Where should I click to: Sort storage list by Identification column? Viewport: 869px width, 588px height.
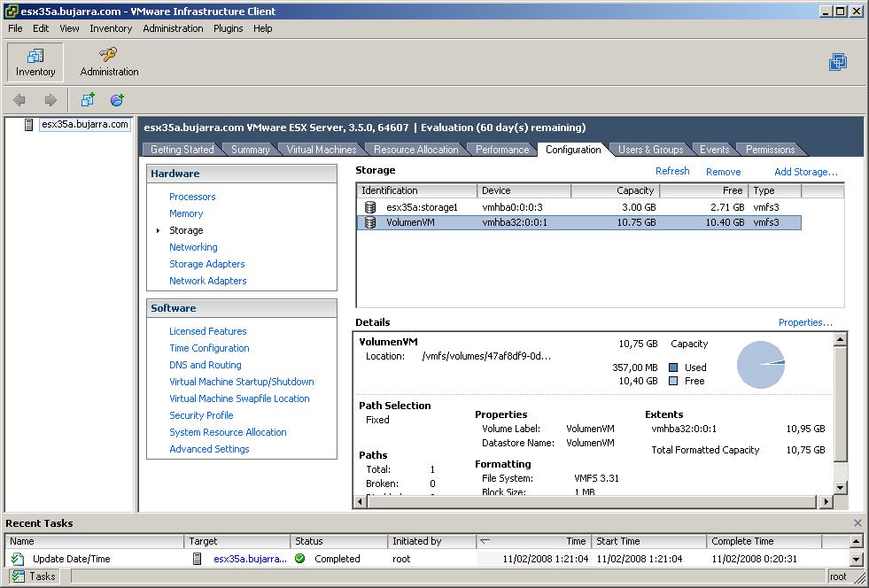tap(416, 190)
